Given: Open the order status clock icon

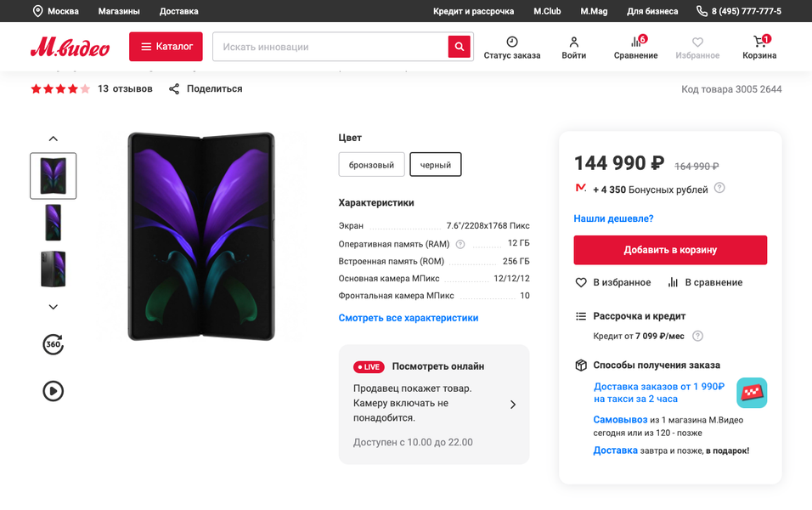Looking at the screenshot, I should click(512, 42).
